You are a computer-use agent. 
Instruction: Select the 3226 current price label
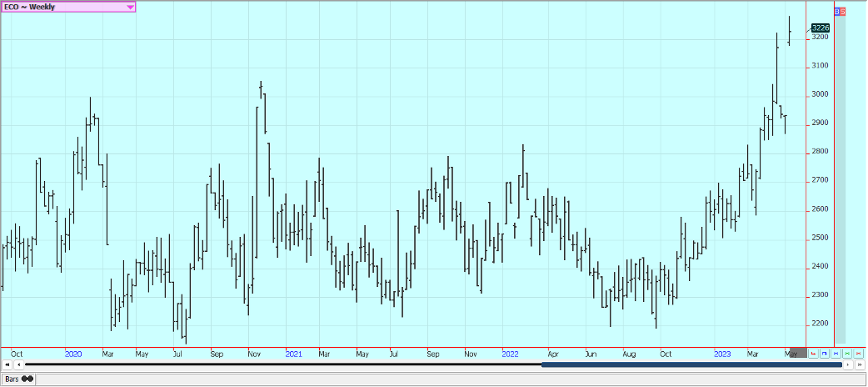coord(820,28)
